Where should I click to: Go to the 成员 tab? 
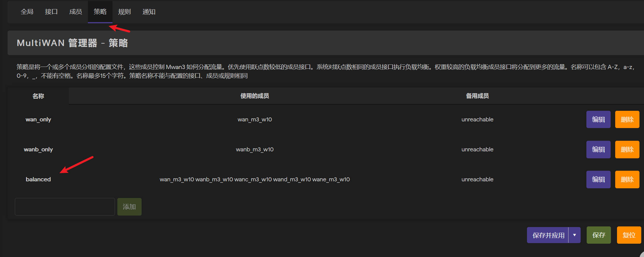(x=75, y=12)
